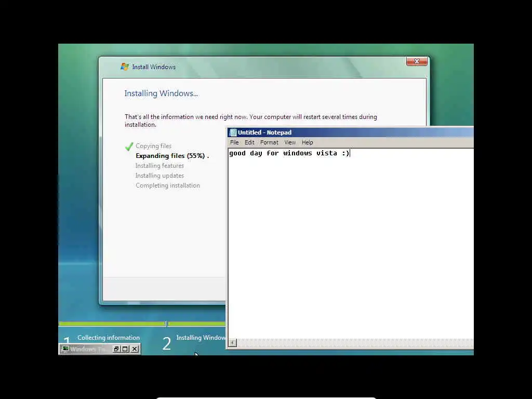Open the Edit menu in Notepad
532x399 pixels.
tap(249, 142)
